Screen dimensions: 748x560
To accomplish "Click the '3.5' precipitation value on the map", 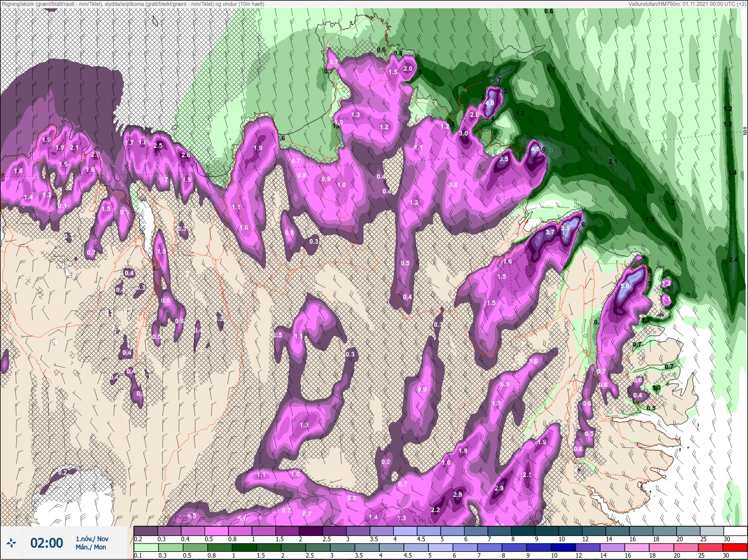I will [x=504, y=158].
